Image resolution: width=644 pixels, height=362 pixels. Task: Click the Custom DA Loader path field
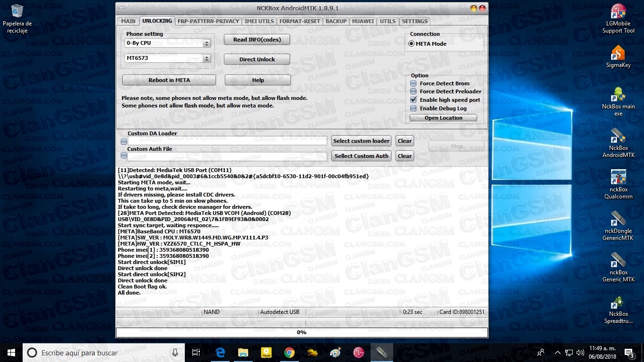click(227, 141)
